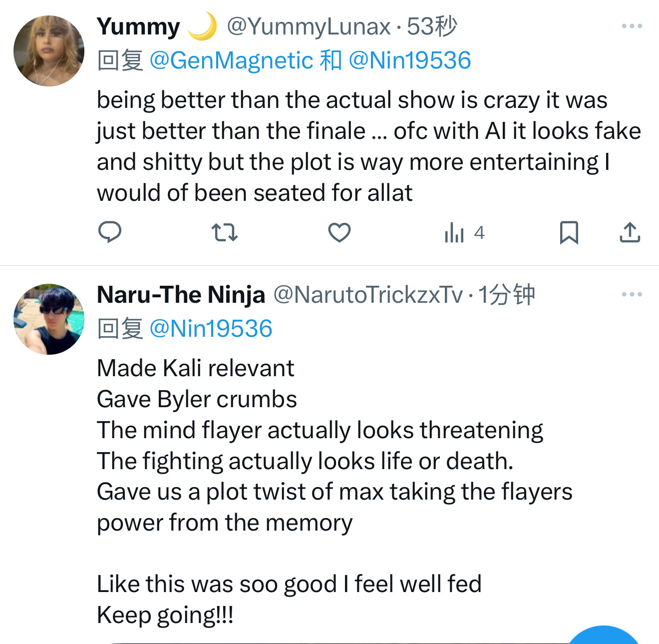The image size is (659, 644).
Task: Open @Nin19536 mention in Yummy's reply
Action: (x=409, y=60)
